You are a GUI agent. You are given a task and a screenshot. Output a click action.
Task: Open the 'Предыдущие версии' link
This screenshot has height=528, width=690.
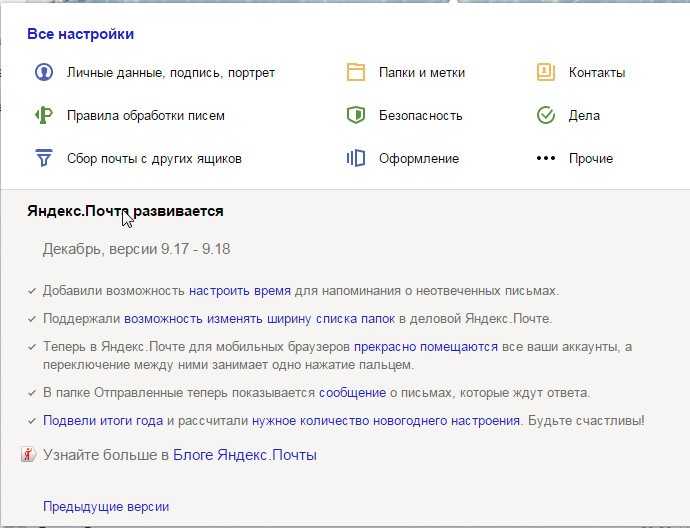tap(106, 506)
